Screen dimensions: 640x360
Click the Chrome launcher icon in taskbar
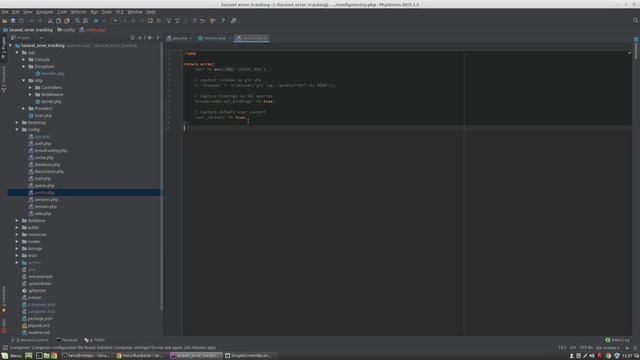[54, 356]
